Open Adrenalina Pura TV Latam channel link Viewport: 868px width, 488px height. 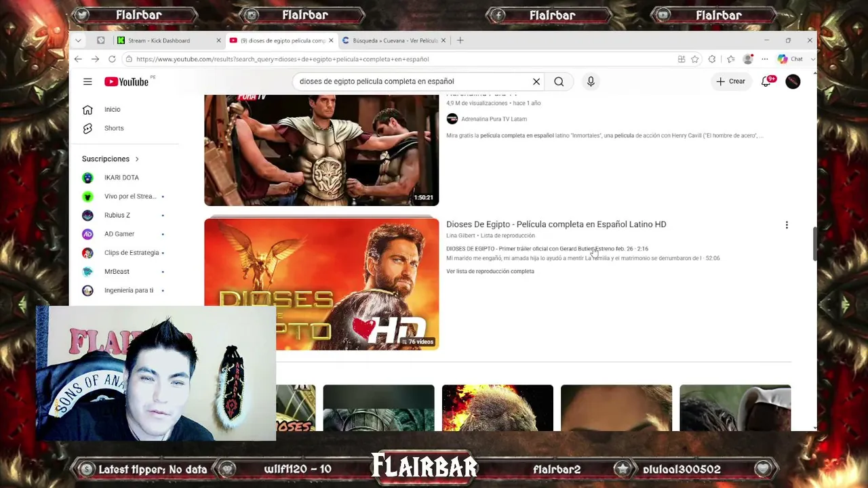[x=494, y=119]
